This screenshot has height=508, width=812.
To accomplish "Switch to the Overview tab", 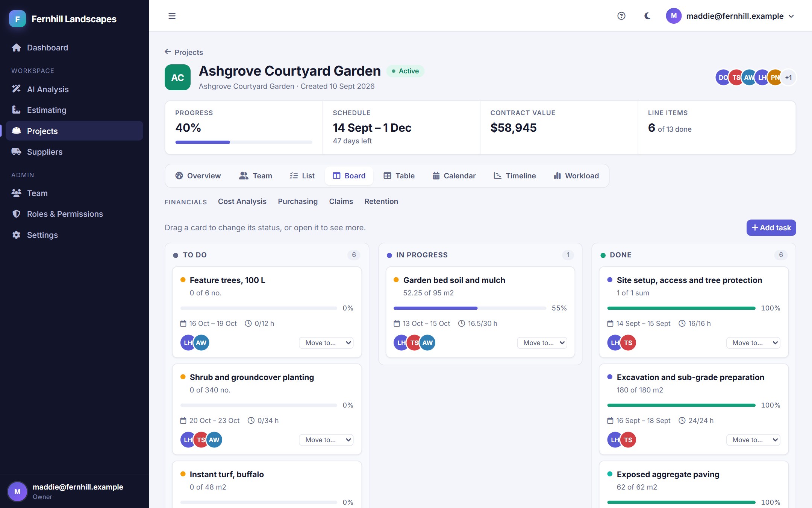I will click(198, 176).
